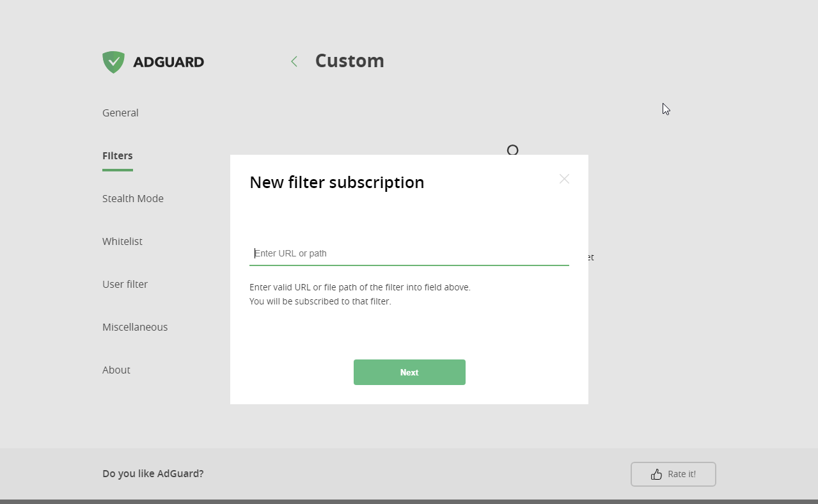Image resolution: width=818 pixels, height=504 pixels.
Task: Open the General settings section
Action: click(120, 113)
